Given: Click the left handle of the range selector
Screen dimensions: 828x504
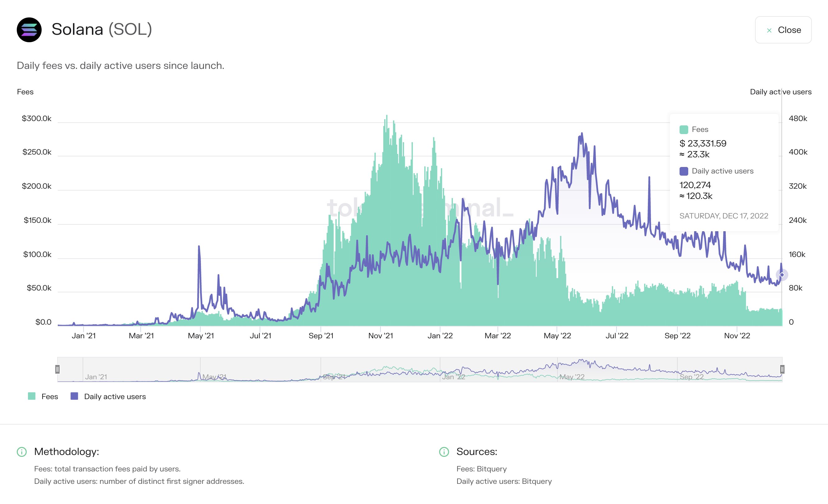Looking at the screenshot, I should point(58,369).
